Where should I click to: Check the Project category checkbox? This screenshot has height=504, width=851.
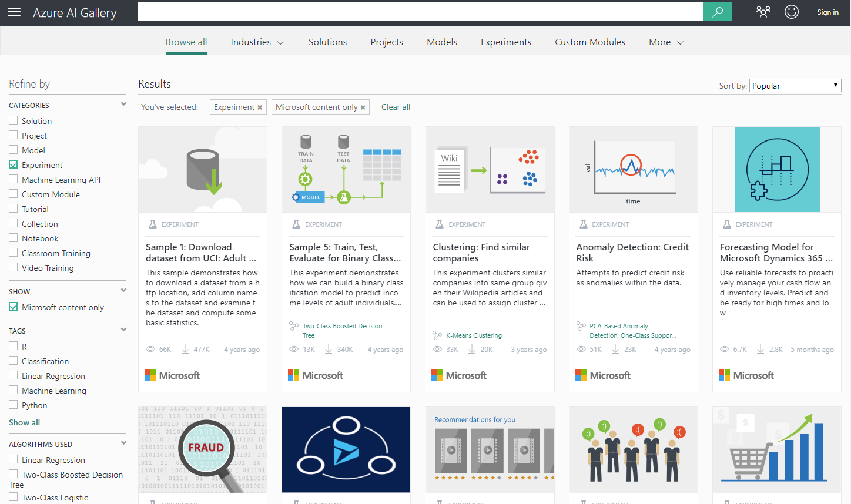click(x=14, y=135)
